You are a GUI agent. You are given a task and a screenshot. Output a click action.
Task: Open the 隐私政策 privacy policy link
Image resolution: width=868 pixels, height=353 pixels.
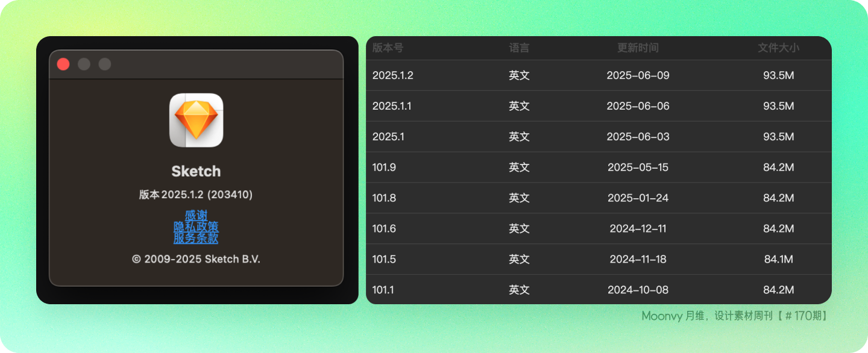196,226
